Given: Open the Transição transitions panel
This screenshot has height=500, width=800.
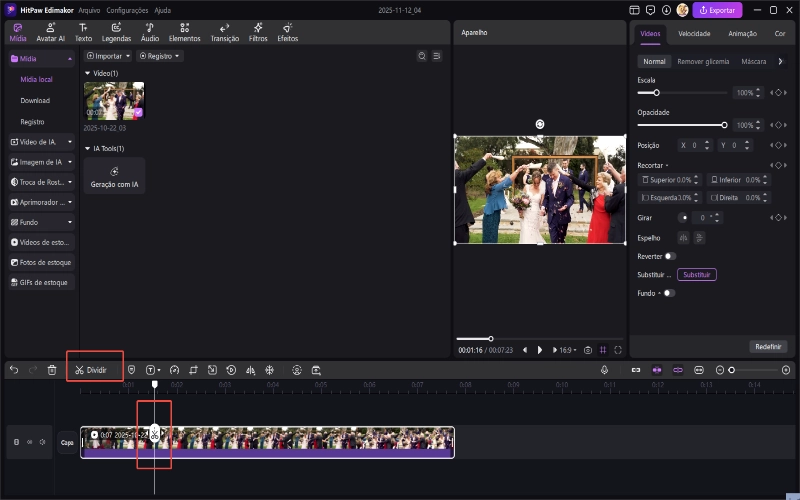Looking at the screenshot, I should click(x=225, y=32).
